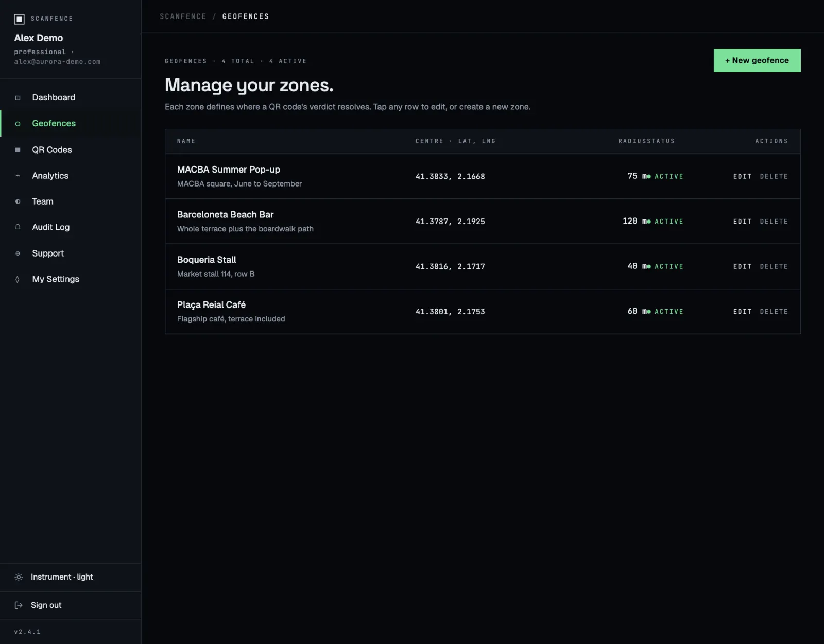Click the 40 m radius value

(x=637, y=266)
